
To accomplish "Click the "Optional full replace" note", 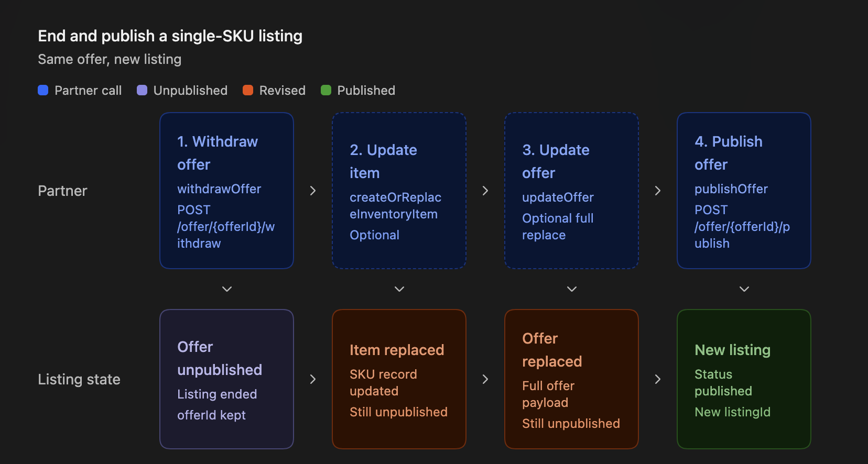I will coord(558,227).
